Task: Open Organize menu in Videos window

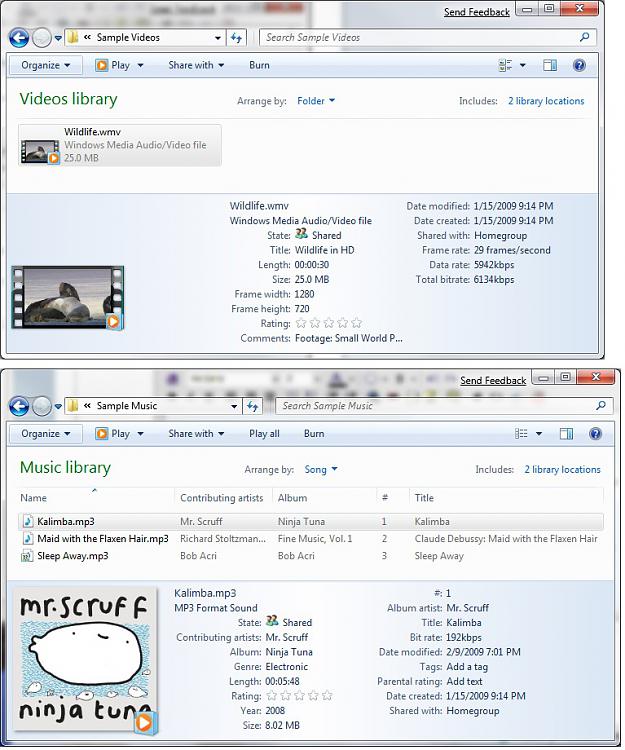Action: 45,65
